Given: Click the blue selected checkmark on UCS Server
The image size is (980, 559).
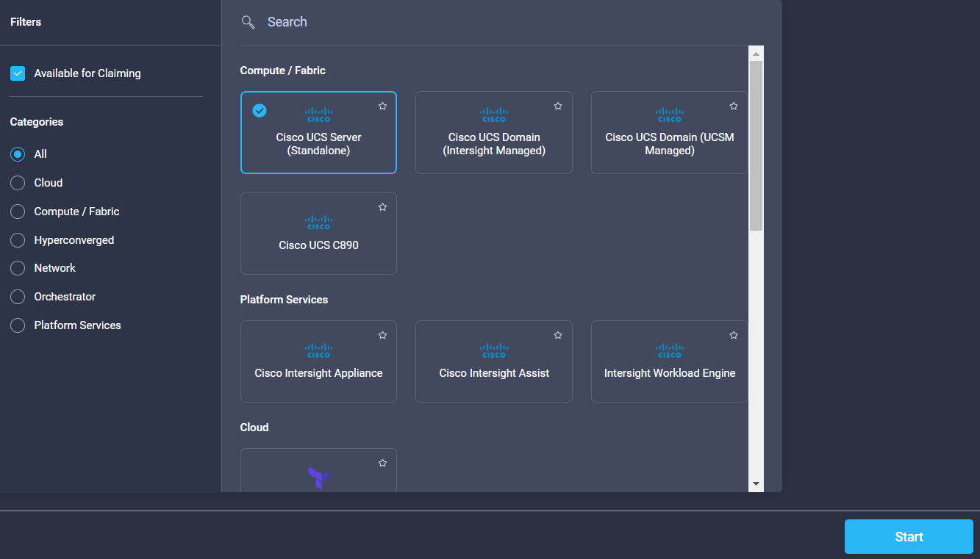Looking at the screenshot, I should coord(260,110).
